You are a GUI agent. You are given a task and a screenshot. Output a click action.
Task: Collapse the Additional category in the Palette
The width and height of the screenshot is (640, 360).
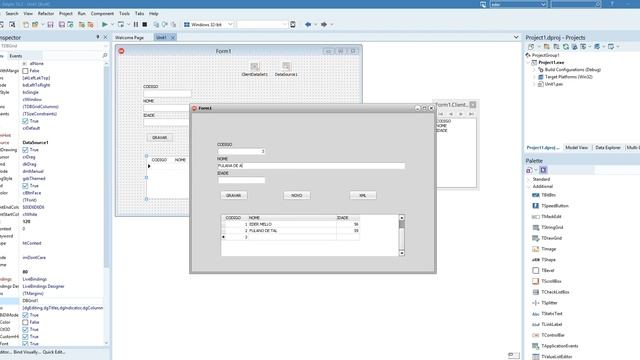(x=529, y=187)
